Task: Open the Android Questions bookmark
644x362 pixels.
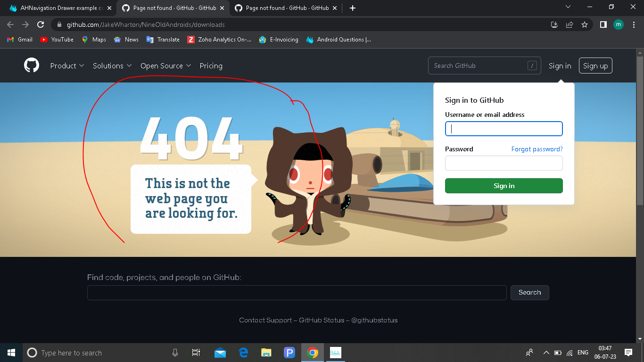Action: coord(339,40)
